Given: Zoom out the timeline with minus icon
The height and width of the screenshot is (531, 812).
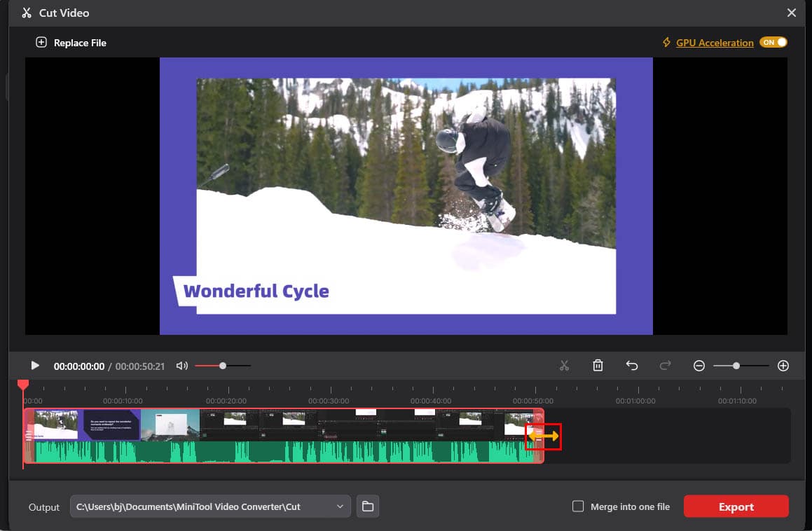Looking at the screenshot, I should 699,366.
